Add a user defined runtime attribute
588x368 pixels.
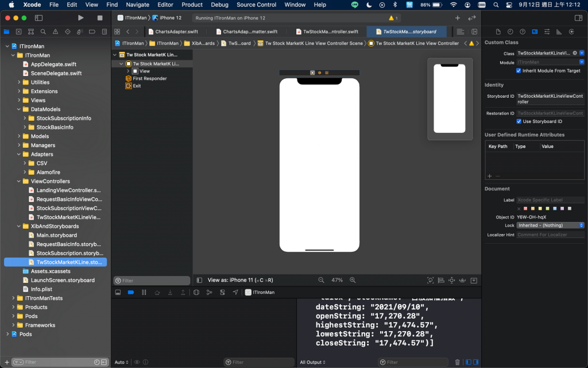pos(489,176)
